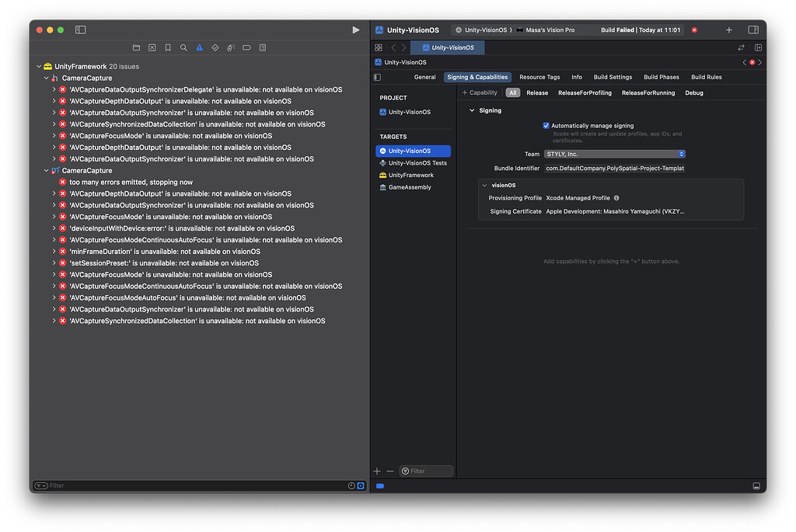Open the Find navigator magnifier icon
796x532 pixels.
pyautogui.click(x=183, y=47)
